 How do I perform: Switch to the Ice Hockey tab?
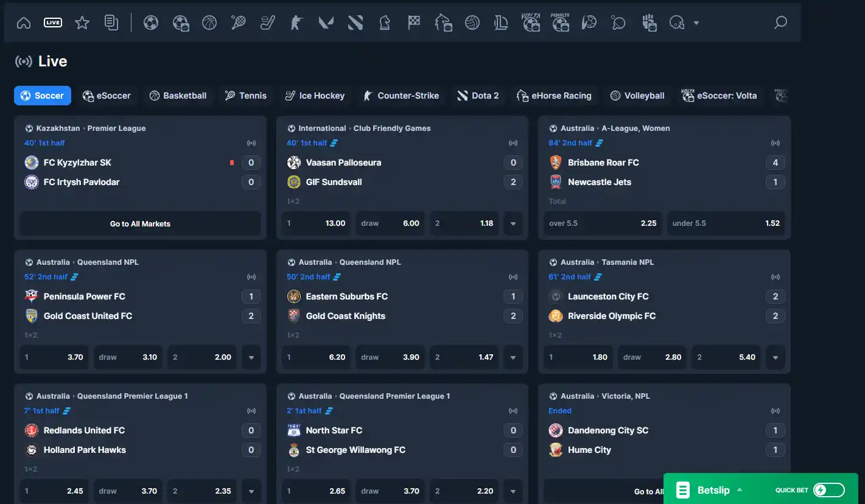click(x=315, y=96)
